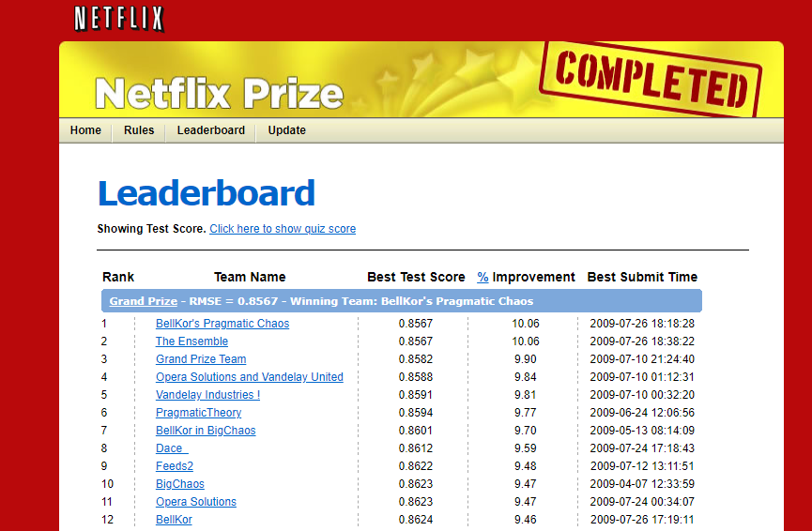812x531 pixels.
Task: Click the Netflix logo
Action: tap(119, 19)
